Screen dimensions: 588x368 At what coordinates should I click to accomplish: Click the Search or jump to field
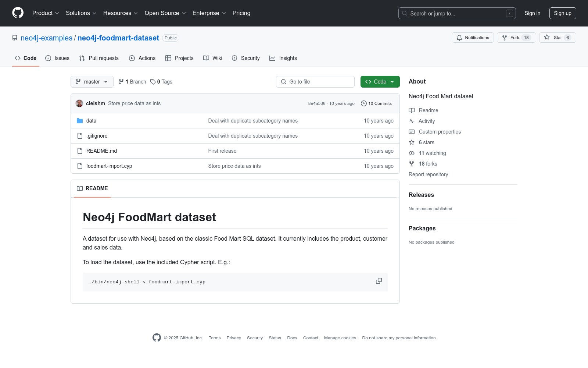pyautogui.click(x=457, y=13)
